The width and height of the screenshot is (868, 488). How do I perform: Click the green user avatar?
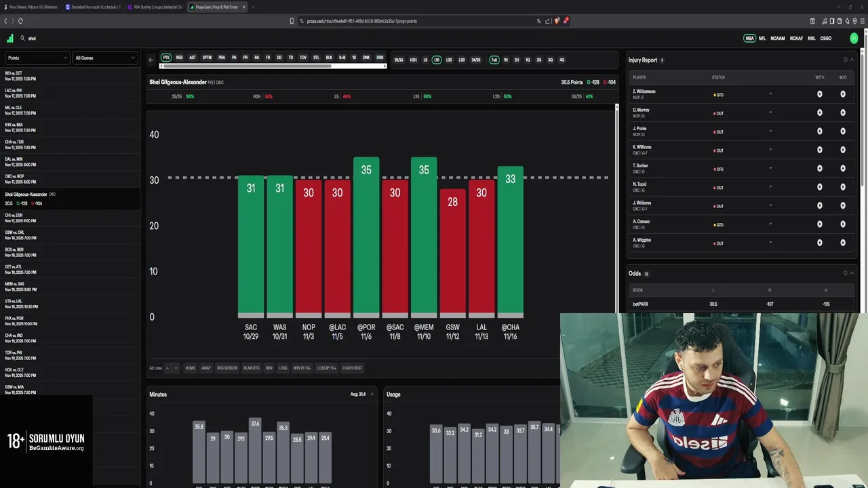[x=854, y=39]
